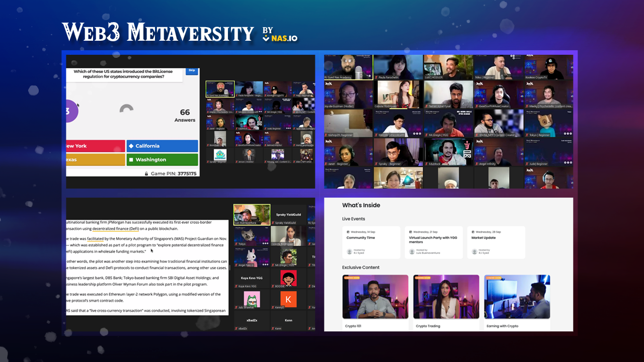This screenshot has height=362, width=644.
Task: Select the Julz Strawhat avatar tile
Action: coord(252,299)
